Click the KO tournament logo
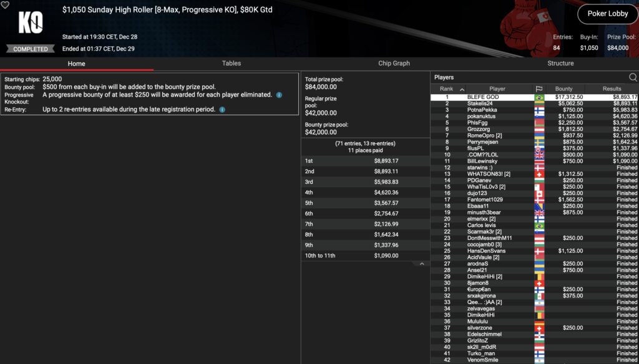This screenshot has height=364, width=639. [30, 24]
